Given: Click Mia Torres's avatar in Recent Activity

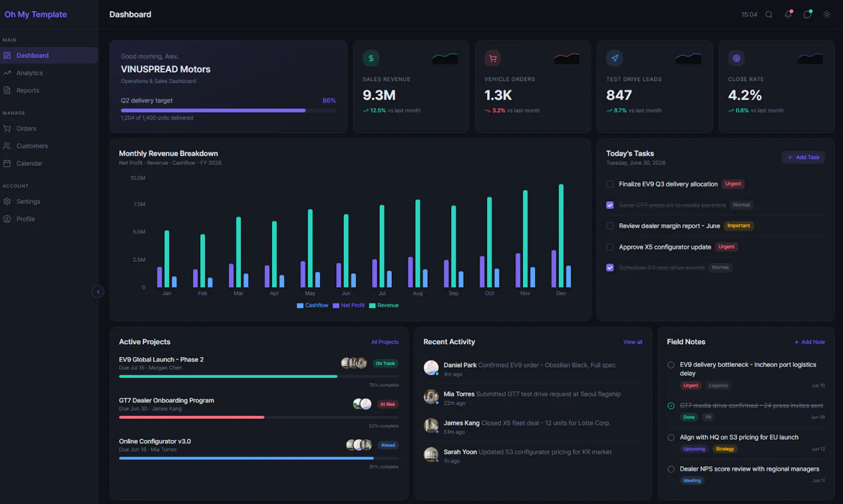Looking at the screenshot, I should 431,397.
